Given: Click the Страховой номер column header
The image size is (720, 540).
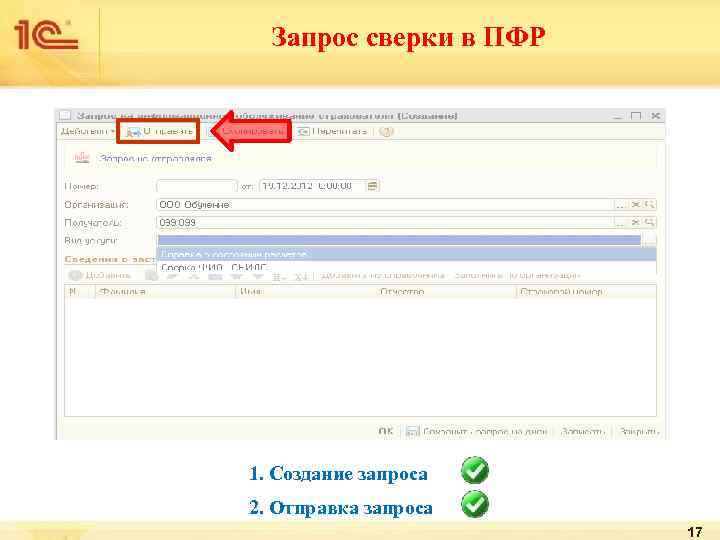Looking at the screenshot, I should pos(587,292).
